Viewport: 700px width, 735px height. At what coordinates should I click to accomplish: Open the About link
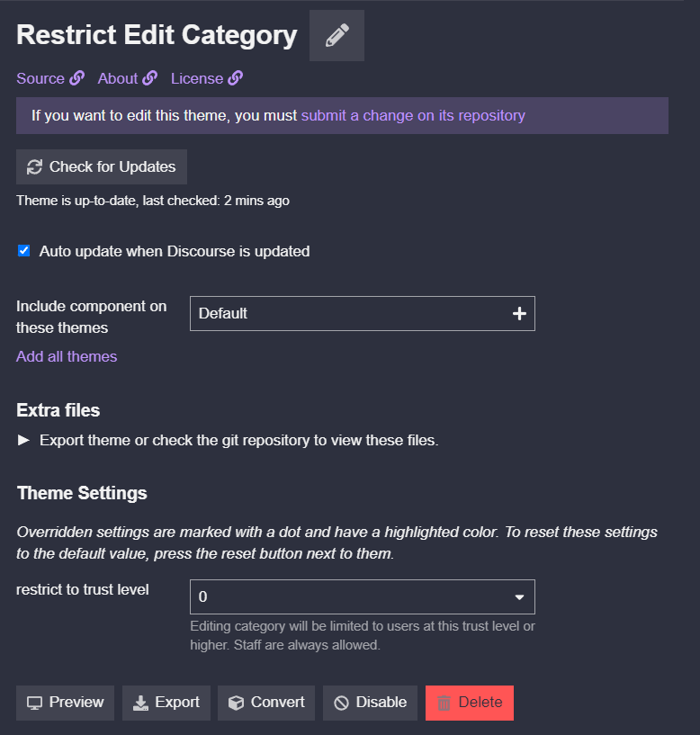128,78
